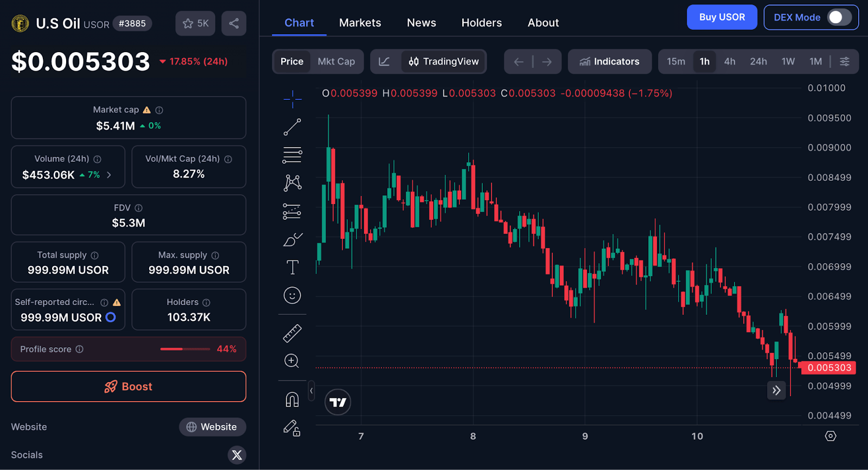Select TradingView chart mode
The image size is (868, 470).
(x=444, y=61)
